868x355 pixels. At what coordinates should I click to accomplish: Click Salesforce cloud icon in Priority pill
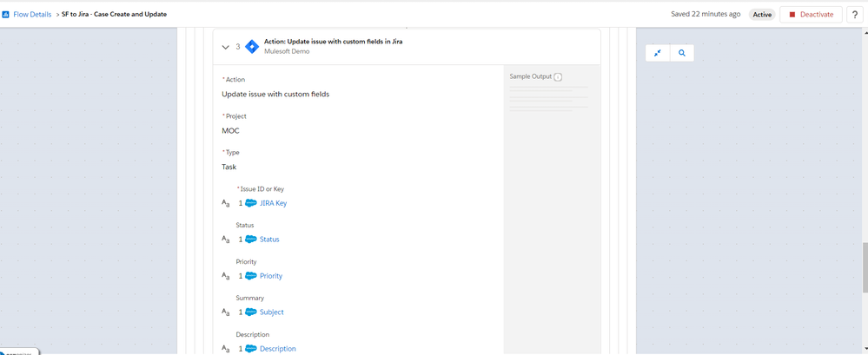click(x=251, y=276)
